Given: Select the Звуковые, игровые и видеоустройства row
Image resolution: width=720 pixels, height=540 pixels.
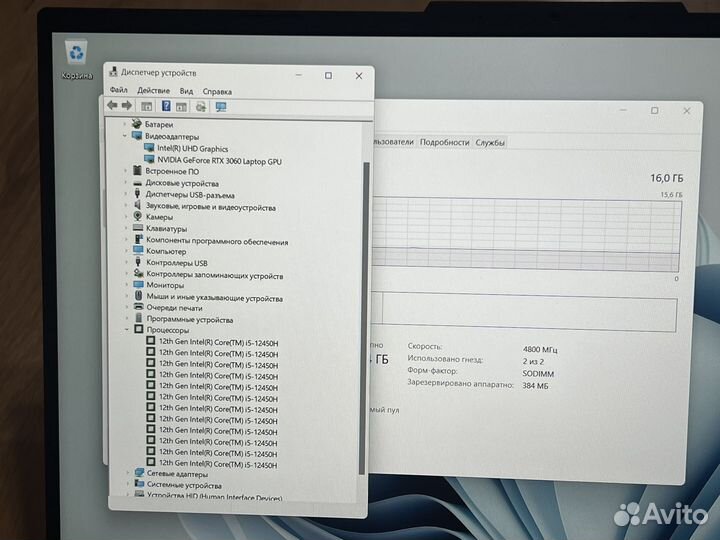Looking at the screenshot, I should point(211,207).
